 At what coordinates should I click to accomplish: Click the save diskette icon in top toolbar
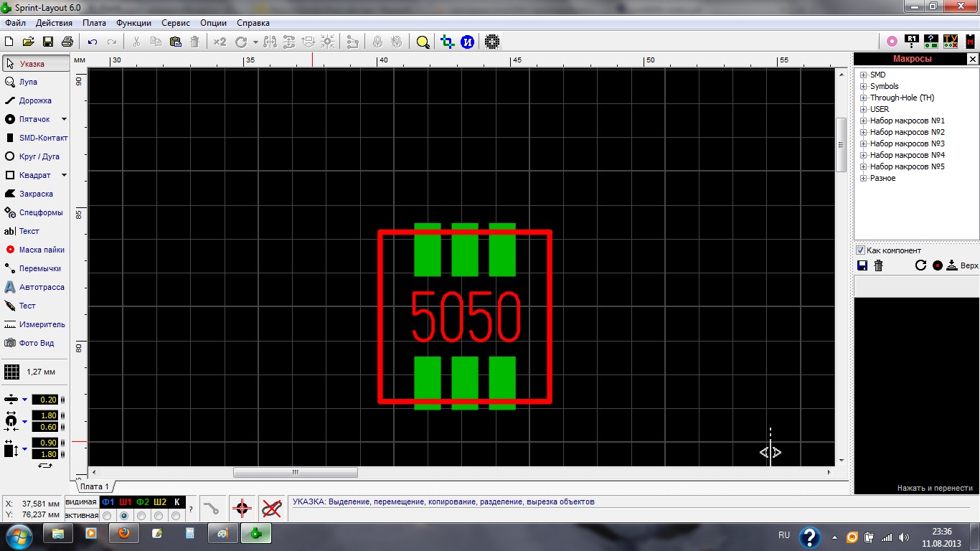(x=48, y=42)
